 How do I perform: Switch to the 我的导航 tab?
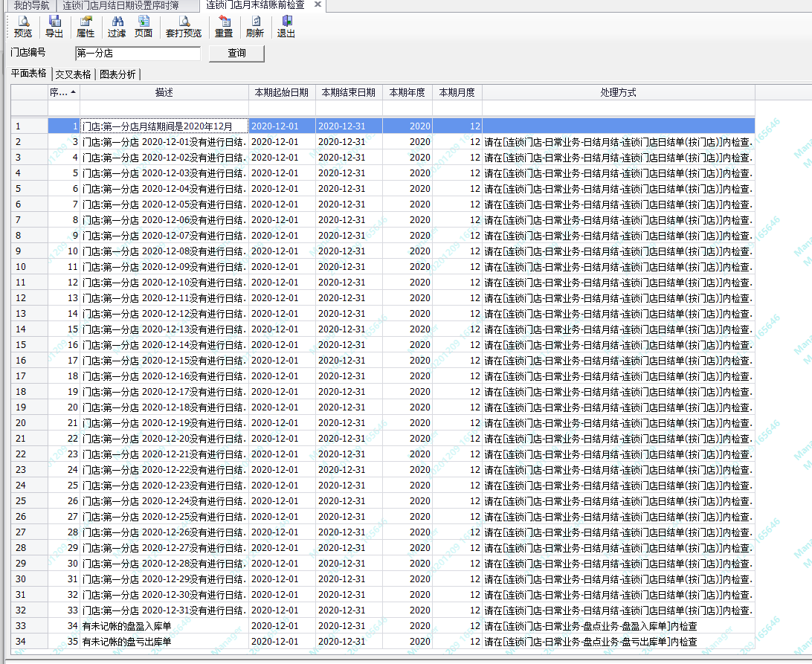pyautogui.click(x=31, y=5)
